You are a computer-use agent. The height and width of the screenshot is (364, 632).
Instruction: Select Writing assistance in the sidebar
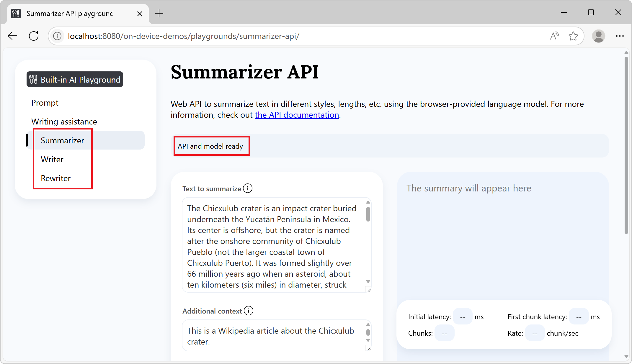click(64, 121)
